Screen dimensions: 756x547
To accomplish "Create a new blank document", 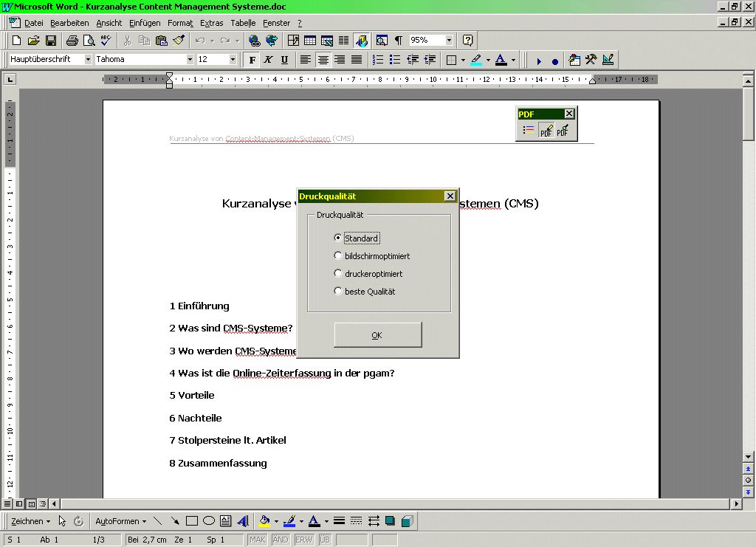I will point(16,41).
